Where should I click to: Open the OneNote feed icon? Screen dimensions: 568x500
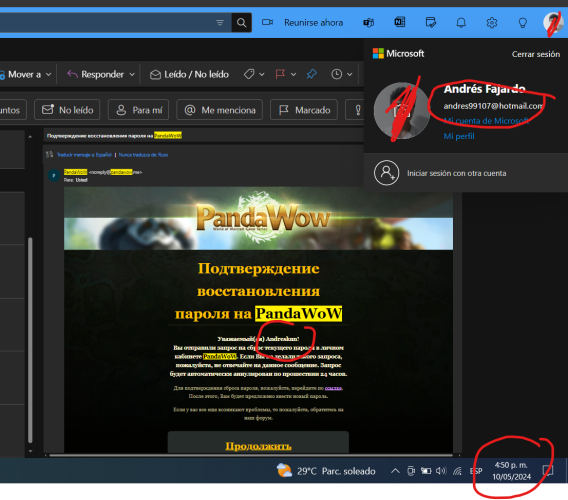pyautogui.click(x=400, y=22)
